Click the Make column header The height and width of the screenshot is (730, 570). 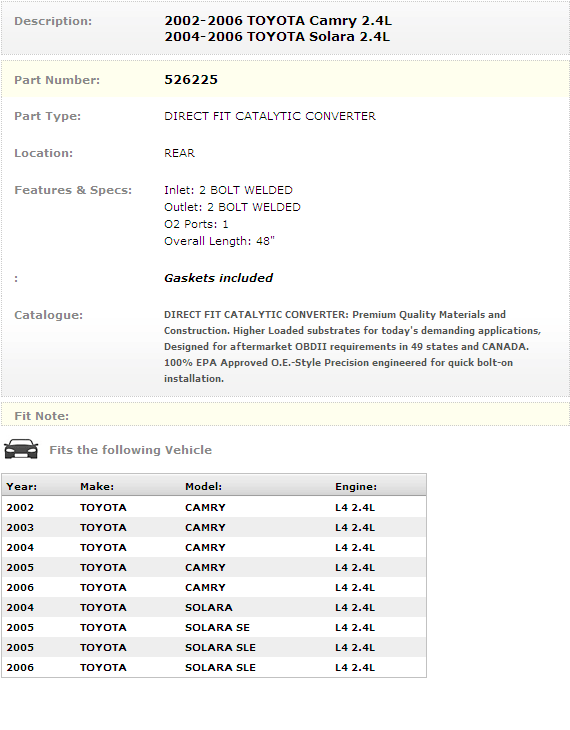97,487
